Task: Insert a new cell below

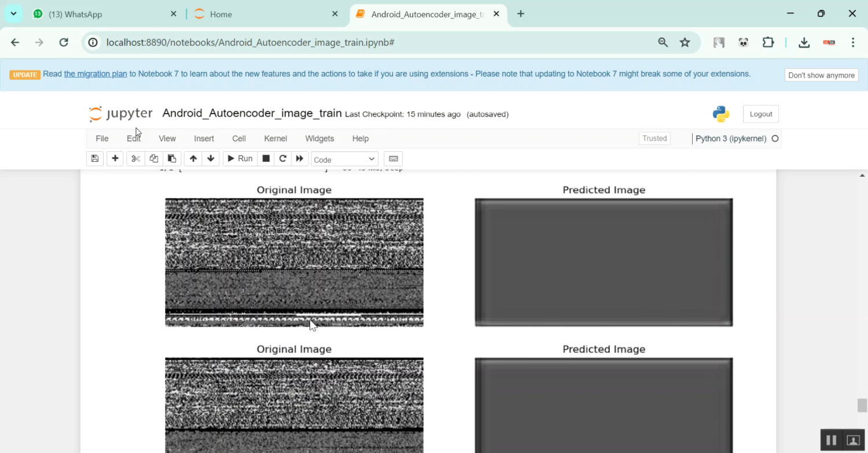Action: coord(115,158)
